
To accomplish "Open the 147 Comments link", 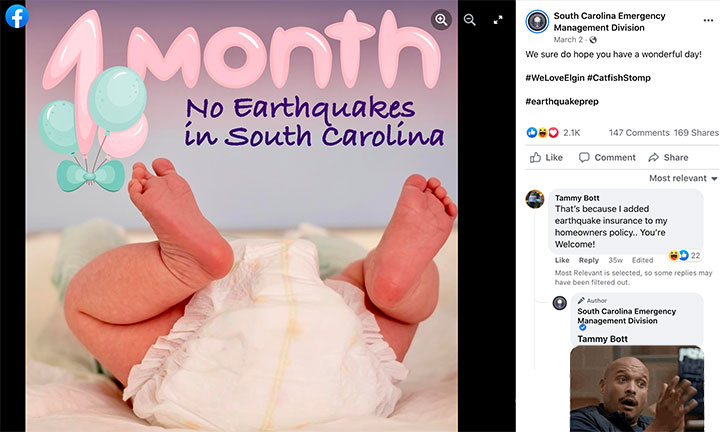I will click(x=638, y=132).
